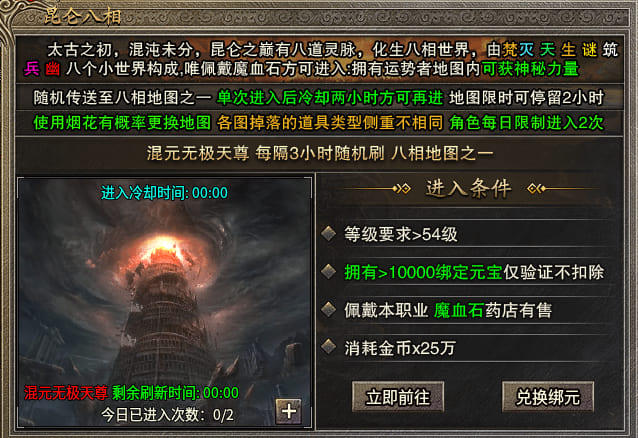
Task: Click the green 可获神秘力量 text
Action: 530,68
